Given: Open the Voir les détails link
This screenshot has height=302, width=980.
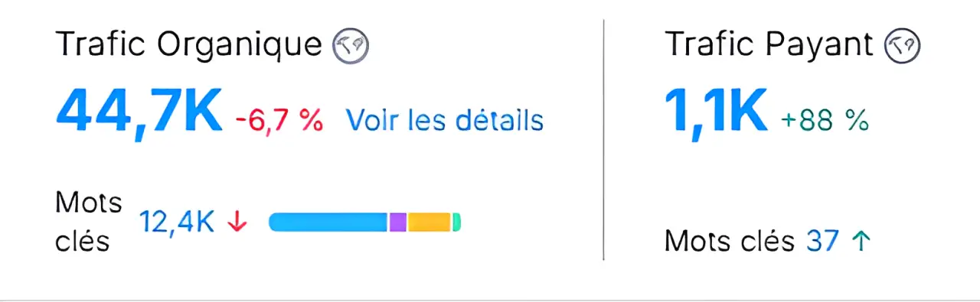Looking at the screenshot, I should [444, 120].
